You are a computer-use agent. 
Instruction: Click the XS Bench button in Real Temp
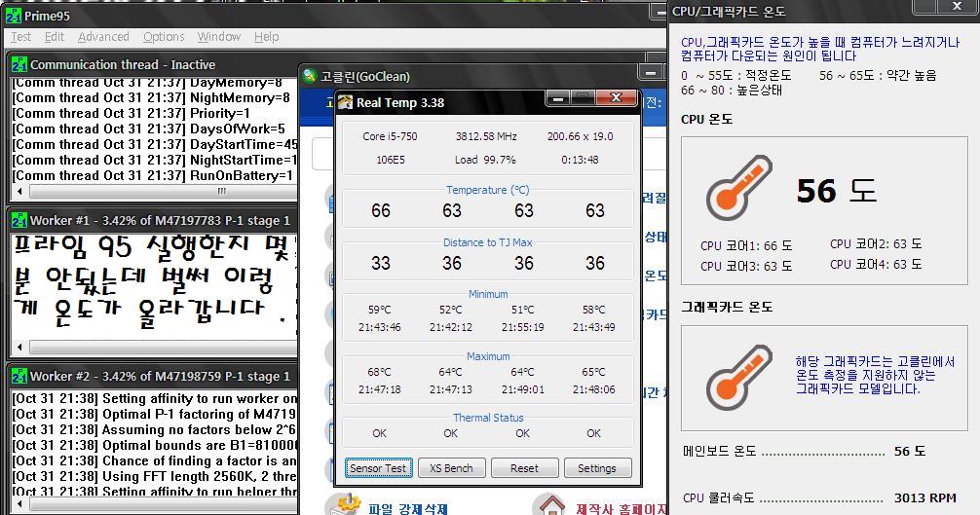[451, 468]
